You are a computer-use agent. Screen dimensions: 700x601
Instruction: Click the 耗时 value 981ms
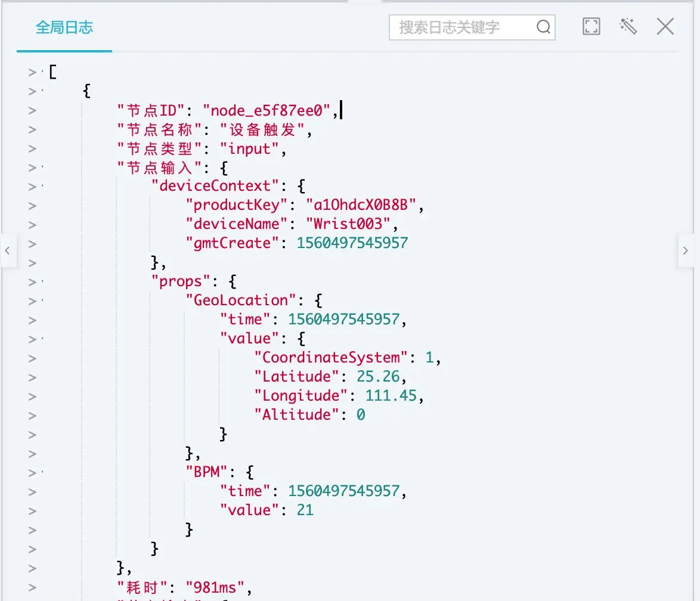coord(215,588)
